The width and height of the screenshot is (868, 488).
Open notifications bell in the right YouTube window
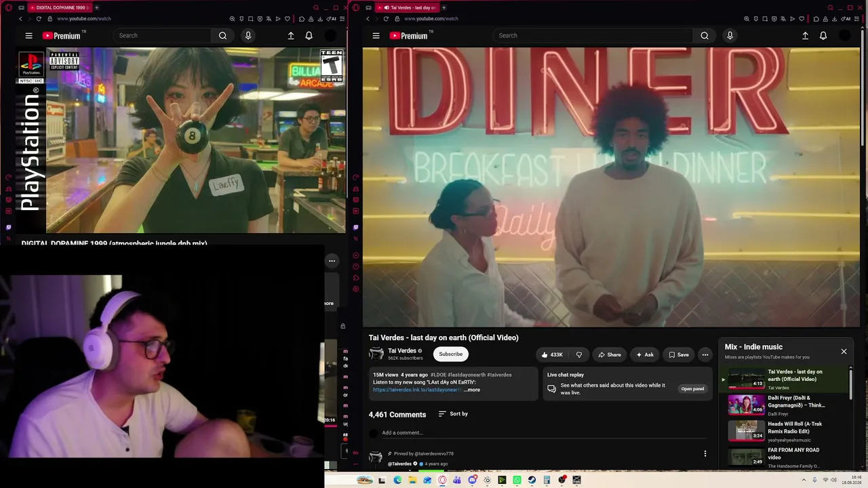823,36
